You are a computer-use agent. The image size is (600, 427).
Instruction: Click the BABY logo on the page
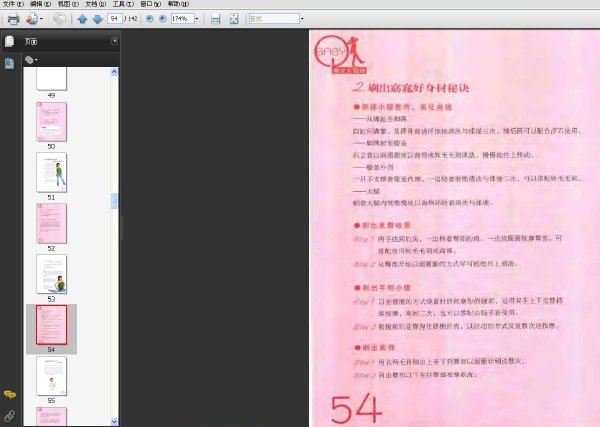(340, 54)
